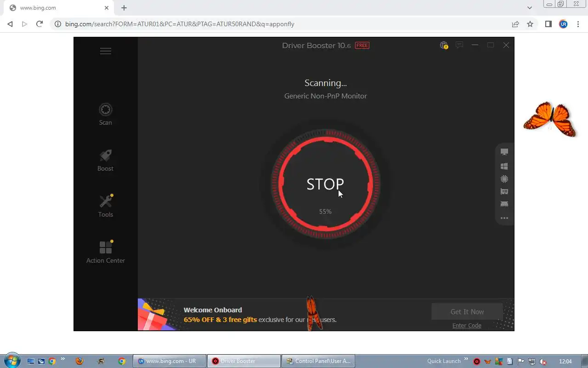The image size is (588, 368).
Task: Launch Firefox from the taskbar
Action: pos(79,361)
